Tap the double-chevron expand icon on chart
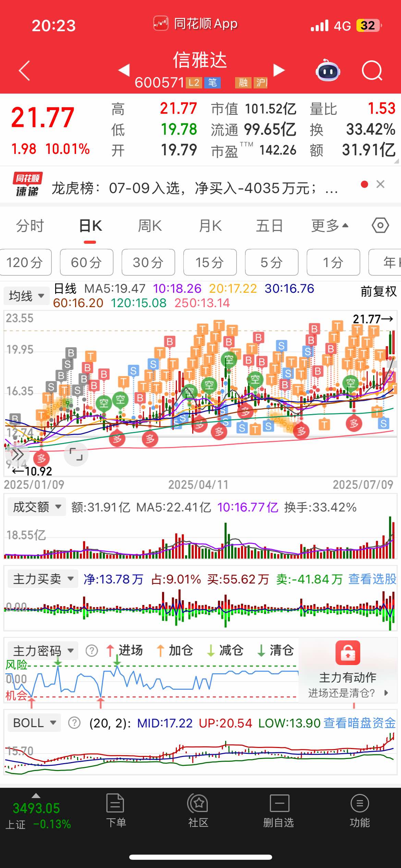This screenshot has height=868, width=401. point(17,455)
